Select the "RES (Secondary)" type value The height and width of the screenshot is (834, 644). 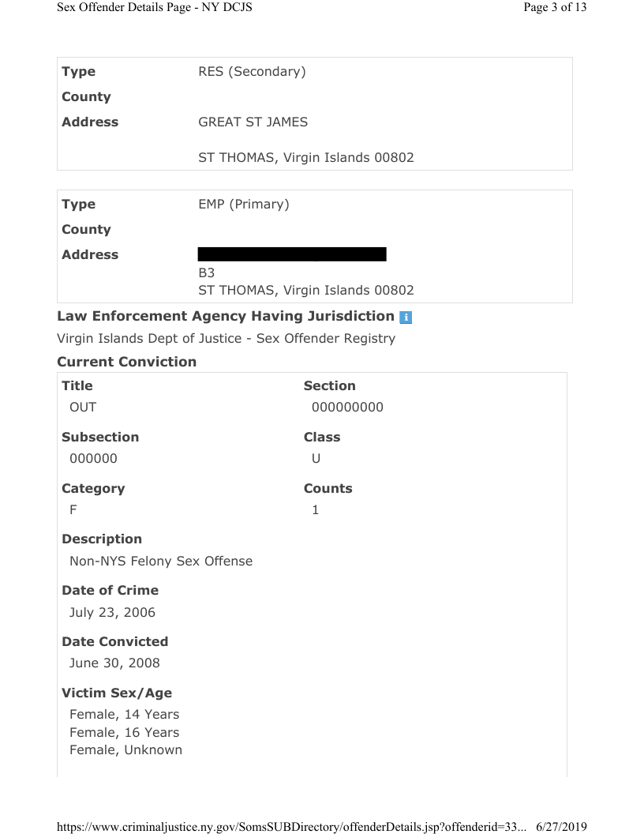click(252, 72)
